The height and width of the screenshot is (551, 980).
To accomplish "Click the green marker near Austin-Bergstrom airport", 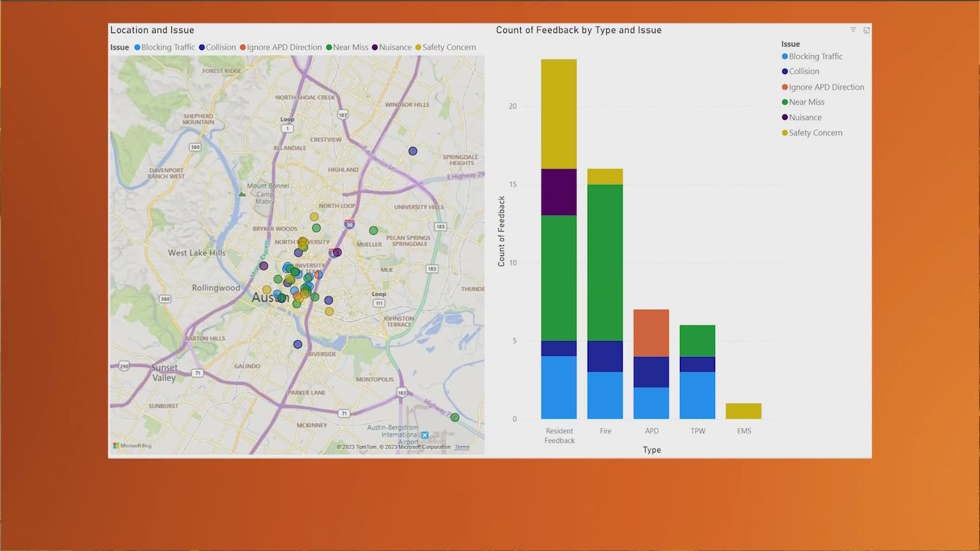I will click(455, 417).
